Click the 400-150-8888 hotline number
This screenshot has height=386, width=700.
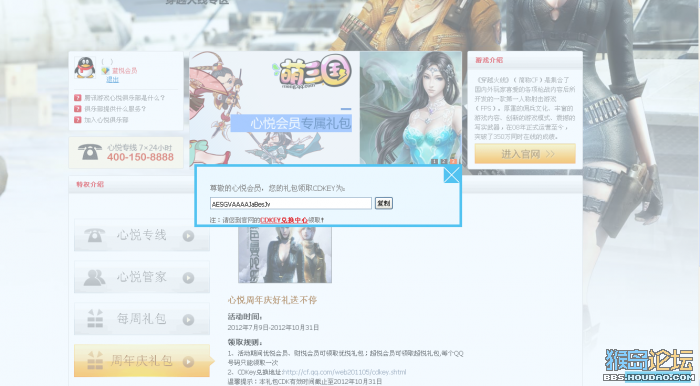[140, 157]
